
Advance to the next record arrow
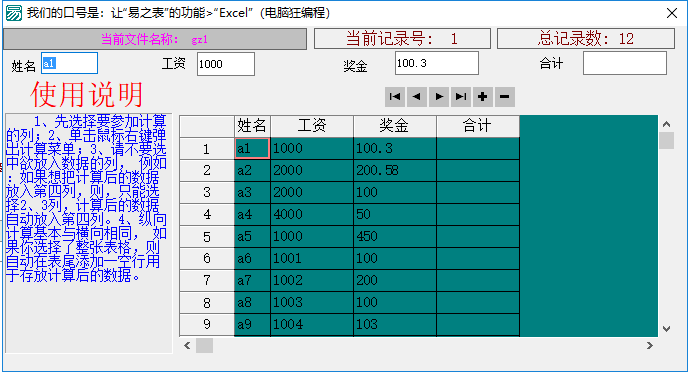[x=439, y=96]
